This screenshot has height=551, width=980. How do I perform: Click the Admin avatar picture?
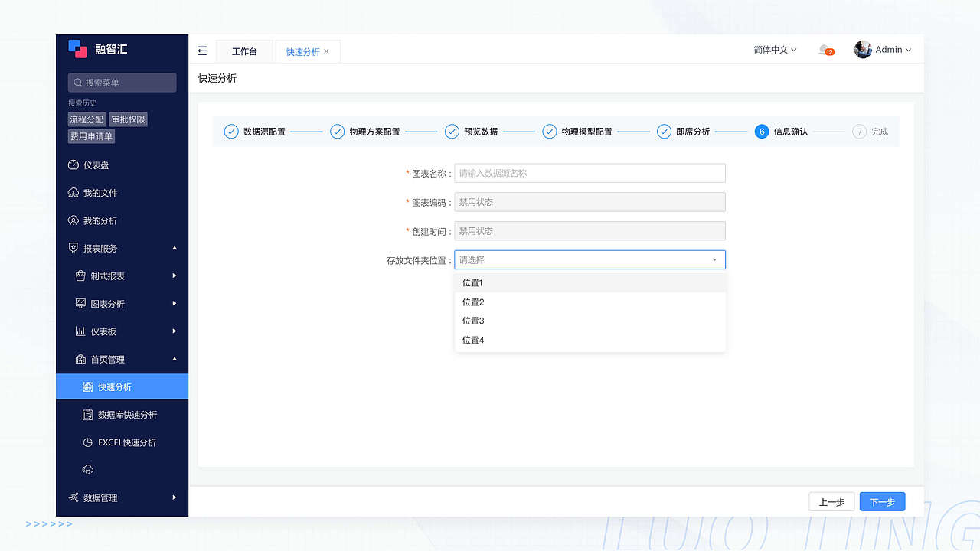(863, 50)
